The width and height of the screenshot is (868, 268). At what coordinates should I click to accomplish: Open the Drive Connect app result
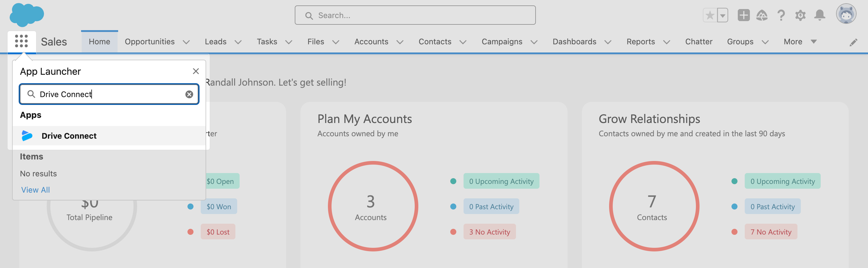[x=69, y=136]
